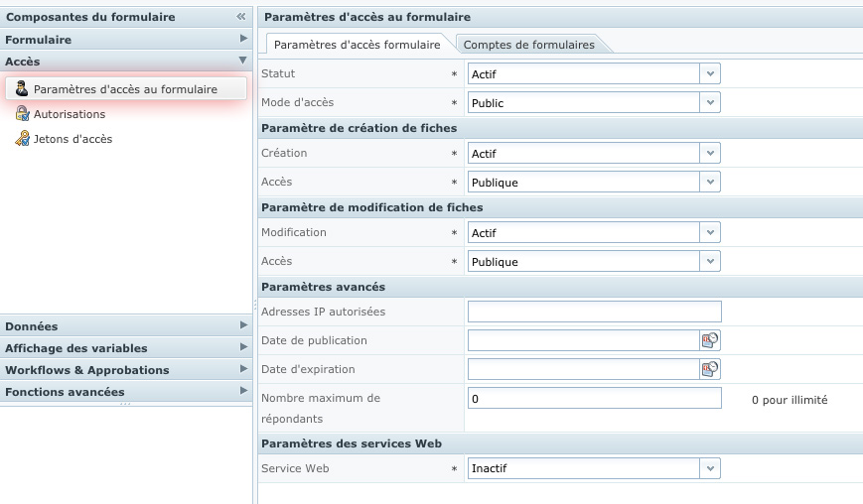This screenshot has width=863, height=504.
Task: Click the Autorisations lock icon
Action: click(22, 114)
